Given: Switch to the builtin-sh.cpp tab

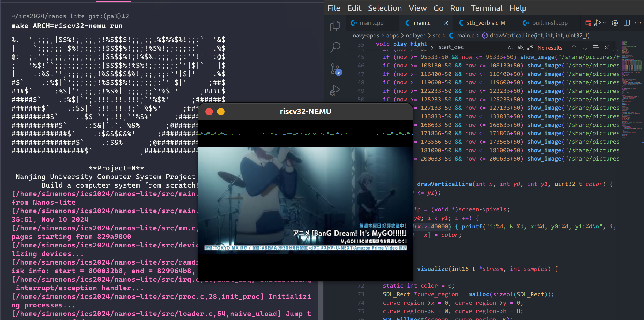Looking at the screenshot, I should point(549,23).
